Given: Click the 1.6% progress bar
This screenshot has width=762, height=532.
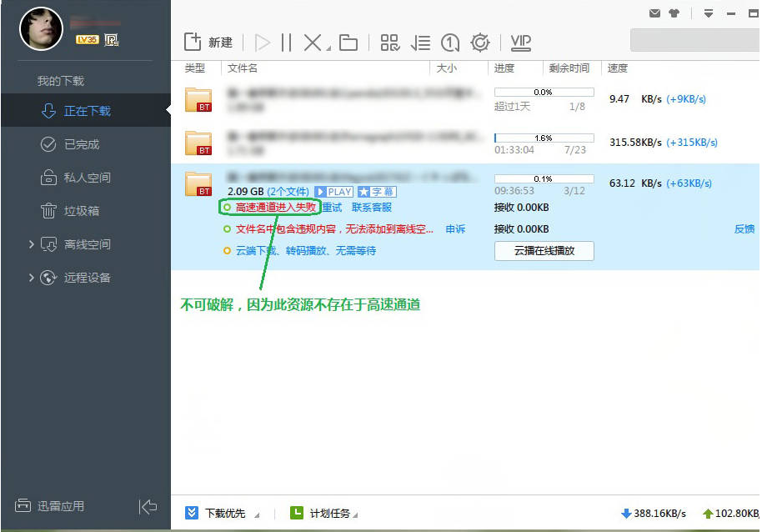Looking at the screenshot, I should 544,138.
